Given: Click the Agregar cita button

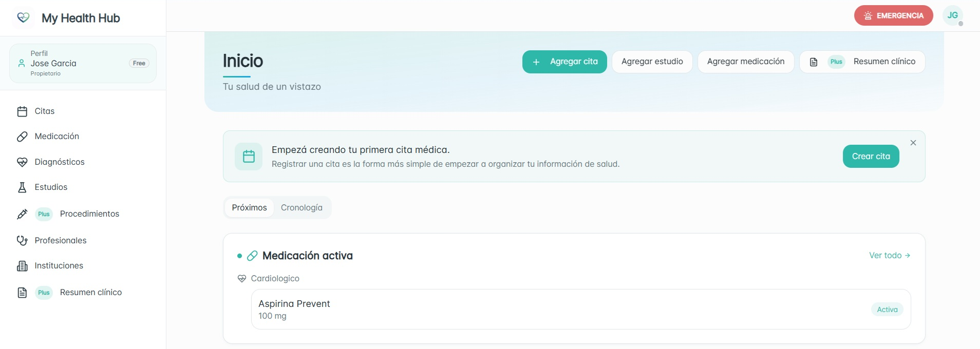Looking at the screenshot, I should pos(564,62).
